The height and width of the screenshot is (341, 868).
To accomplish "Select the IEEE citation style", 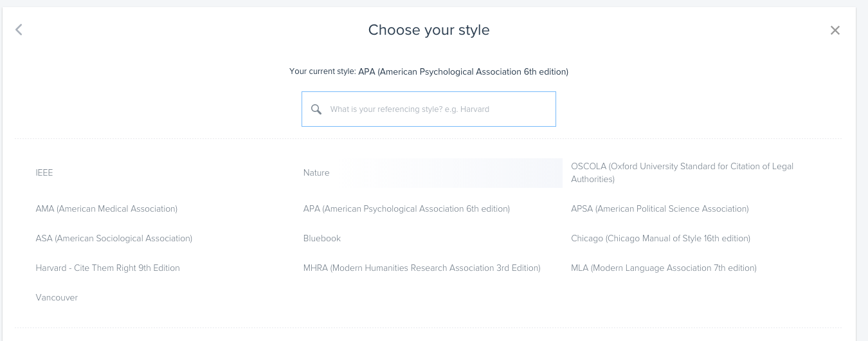I will 44,173.
